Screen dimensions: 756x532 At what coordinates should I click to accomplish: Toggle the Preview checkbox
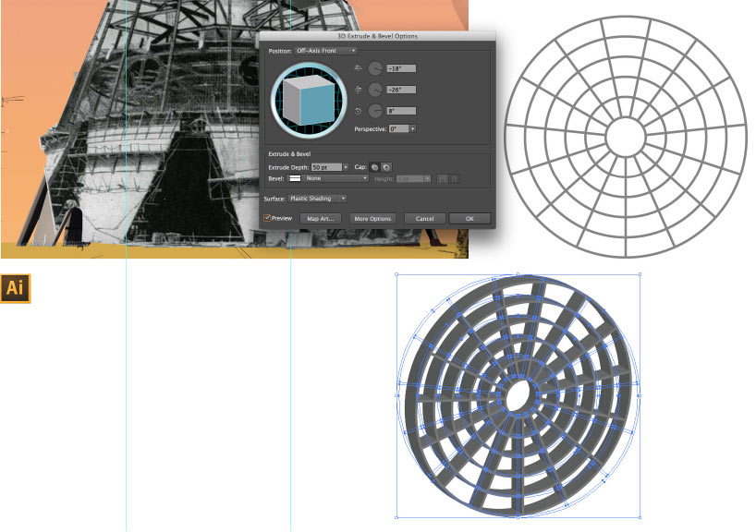pyautogui.click(x=267, y=218)
